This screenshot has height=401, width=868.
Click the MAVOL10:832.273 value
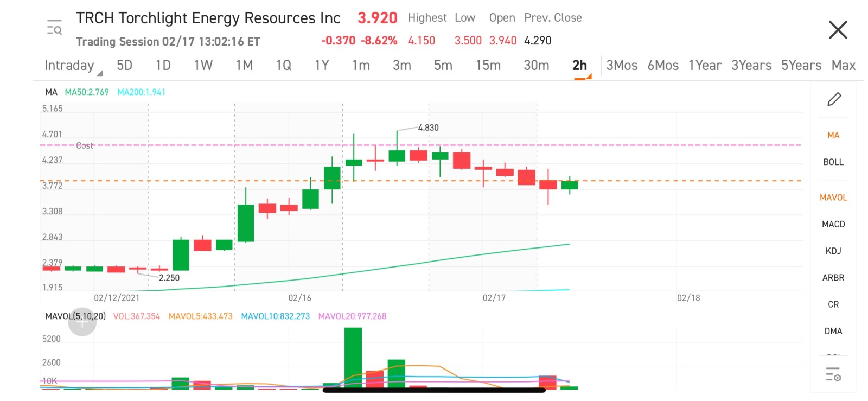tap(276, 316)
